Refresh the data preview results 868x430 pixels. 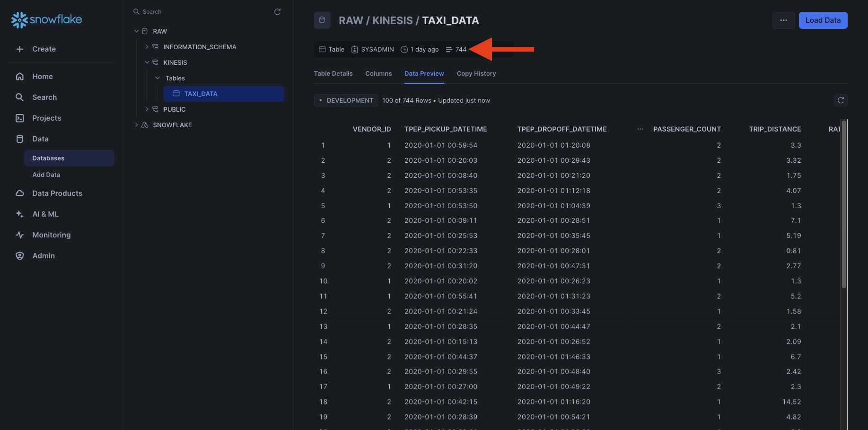(x=841, y=100)
